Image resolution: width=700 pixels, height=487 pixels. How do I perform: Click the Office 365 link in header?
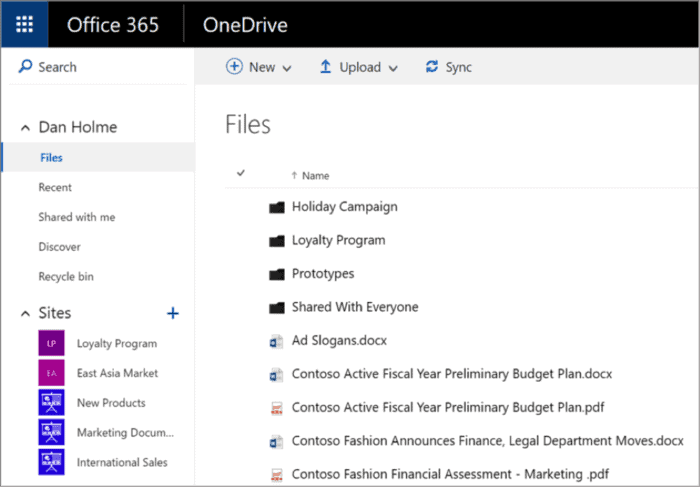pos(113,25)
